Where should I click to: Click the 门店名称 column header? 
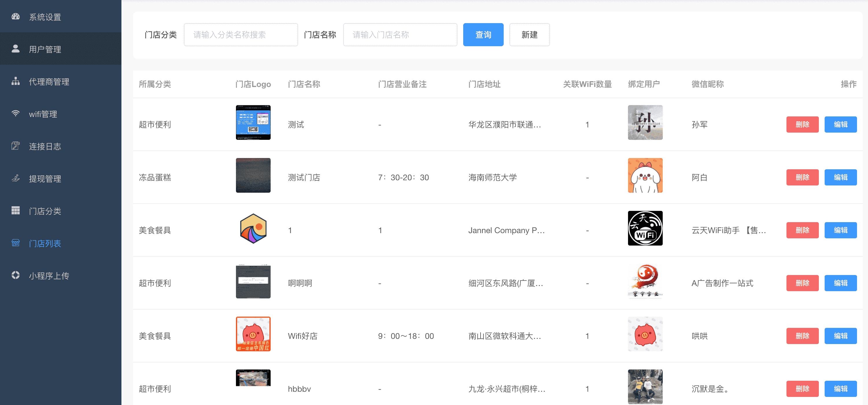coord(304,84)
